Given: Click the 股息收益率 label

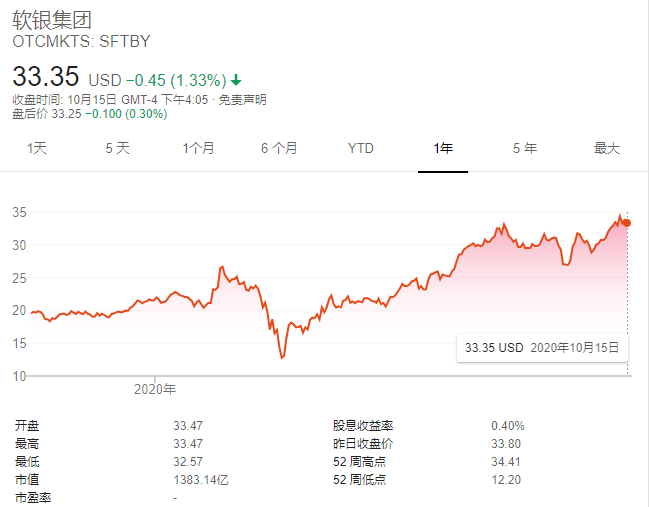Looking at the screenshot, I should [x=362, y=425].
